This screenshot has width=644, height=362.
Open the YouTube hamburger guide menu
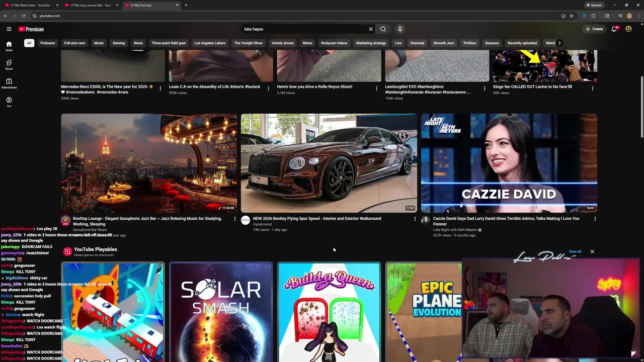click(9, 29)
